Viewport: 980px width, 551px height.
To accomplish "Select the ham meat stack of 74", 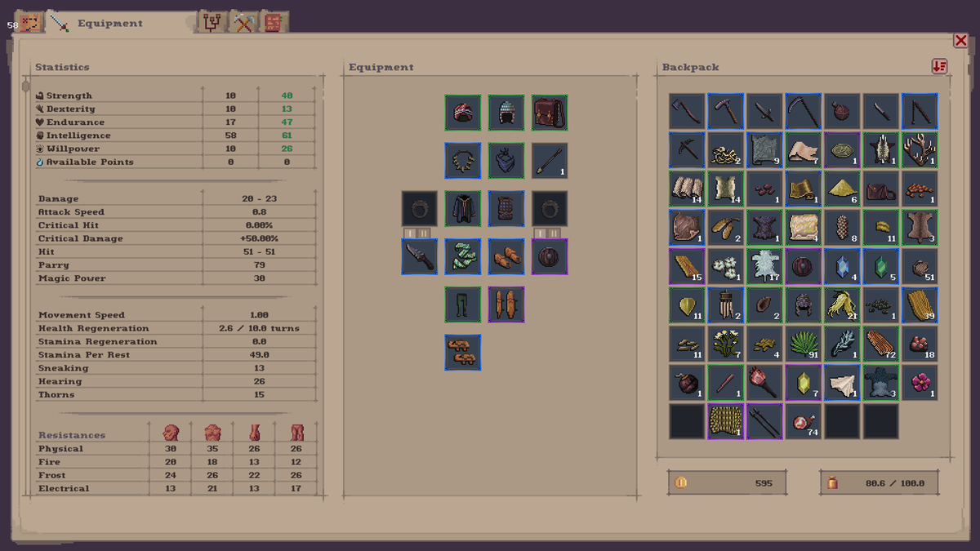I will click(x=804, y=421).
